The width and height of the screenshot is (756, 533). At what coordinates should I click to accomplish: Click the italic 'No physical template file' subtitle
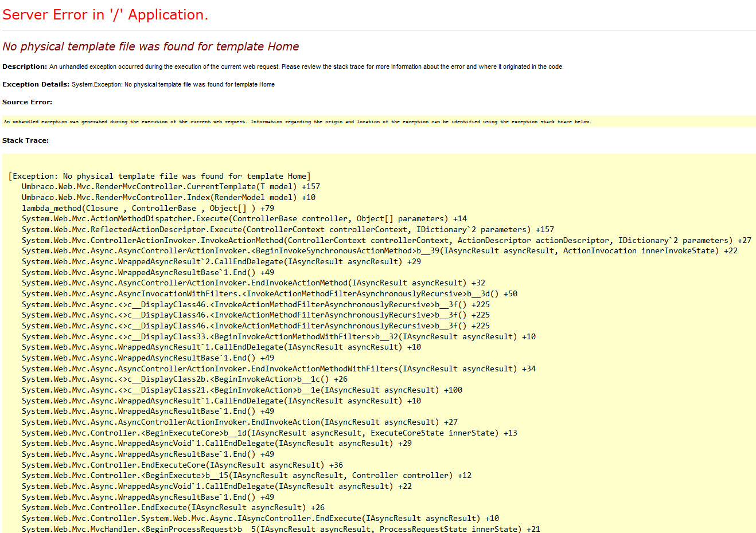point(150,46)
